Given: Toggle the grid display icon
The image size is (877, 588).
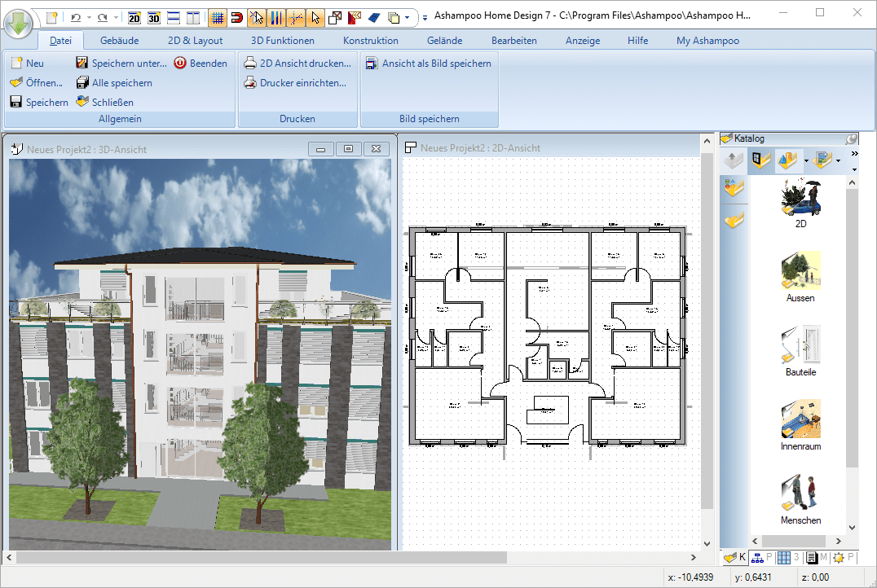Looking at the screenshot, I should coord(219,16).
